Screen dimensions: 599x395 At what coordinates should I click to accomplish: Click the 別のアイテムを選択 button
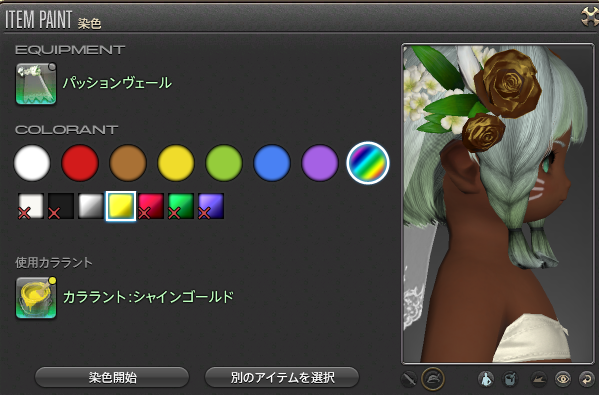pyautogui.click(x=282, y=378)
